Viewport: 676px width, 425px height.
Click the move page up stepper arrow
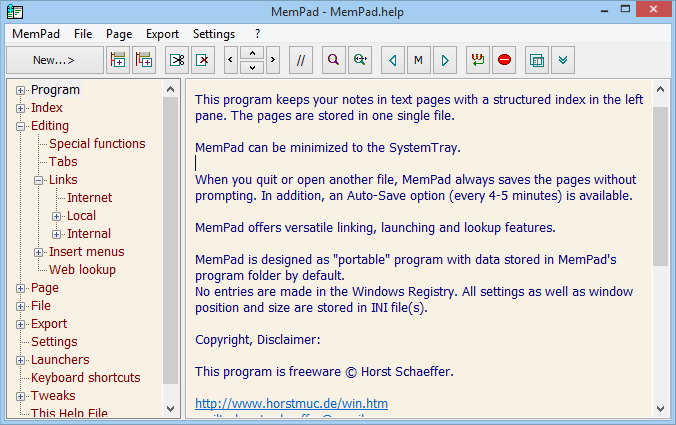click(252, 53)
